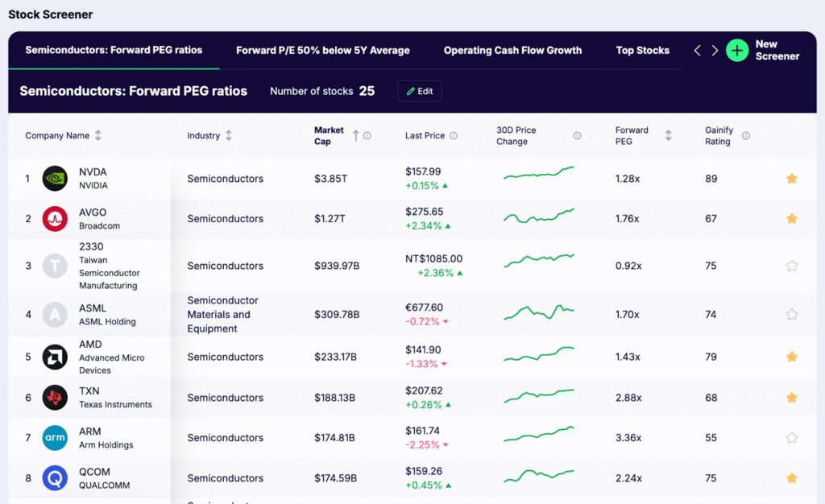Click market cap value $174.59B
The height and width of the screenshot is (504, 825).
pyautogui.click(x=335, y=478)
